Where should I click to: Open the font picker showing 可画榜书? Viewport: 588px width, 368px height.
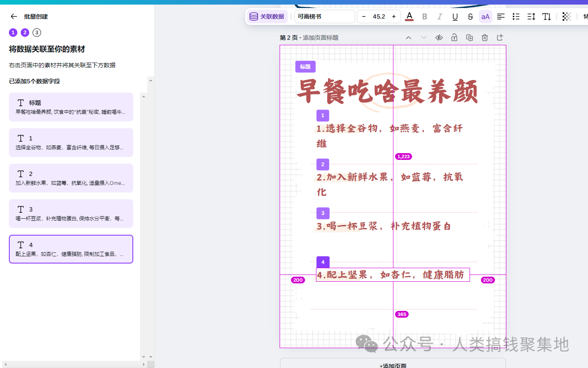324,16
